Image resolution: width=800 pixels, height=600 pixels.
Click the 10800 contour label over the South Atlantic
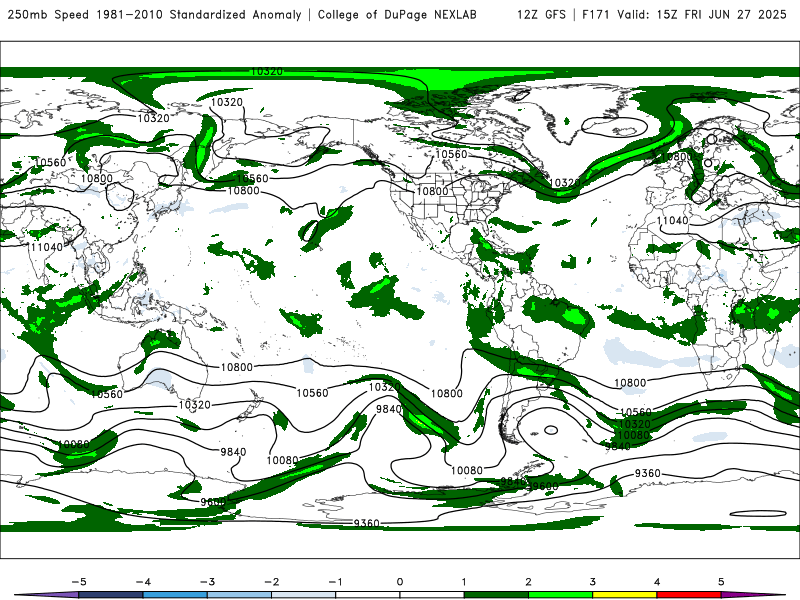coord(630,383)
